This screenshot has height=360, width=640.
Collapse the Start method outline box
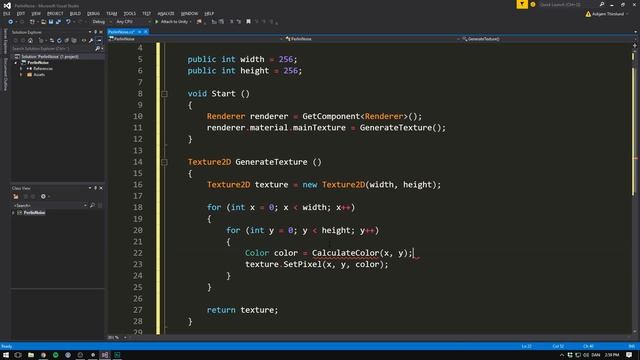(x=164, y=94)
